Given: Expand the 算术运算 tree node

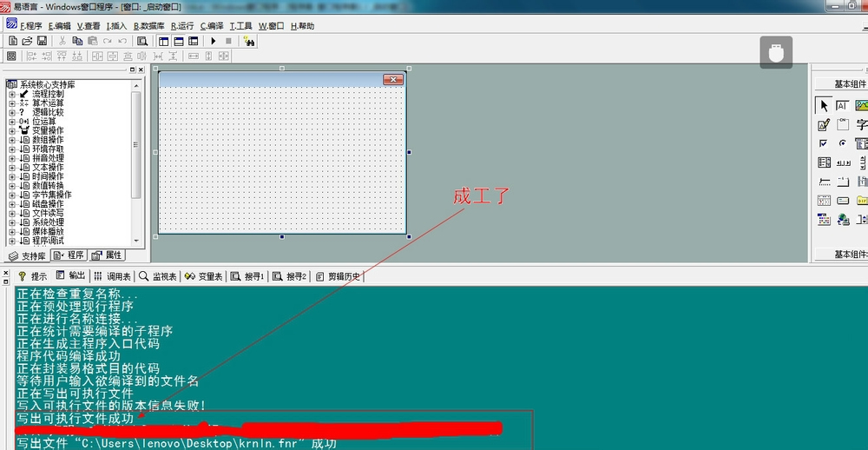Looking at the screenshot, I should (12, 103).
